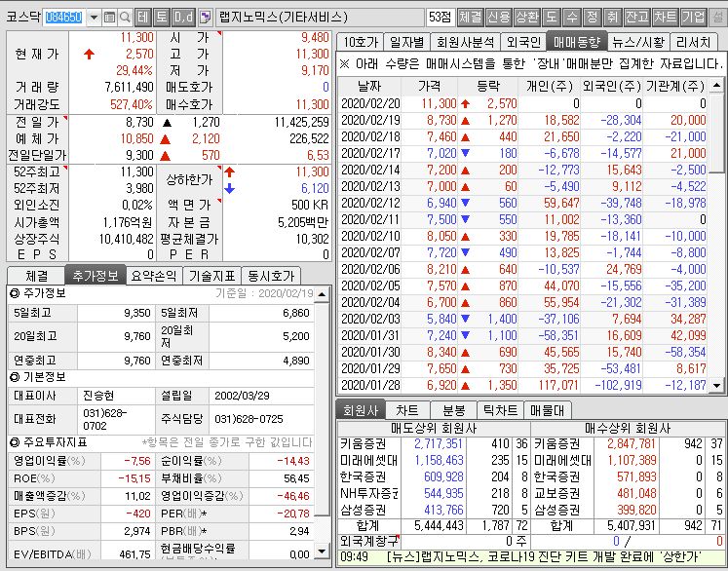The width and height of the screenshot is (728, 571).
Task: Click the 개인(주) column header
Action: (x=550, y=86)
